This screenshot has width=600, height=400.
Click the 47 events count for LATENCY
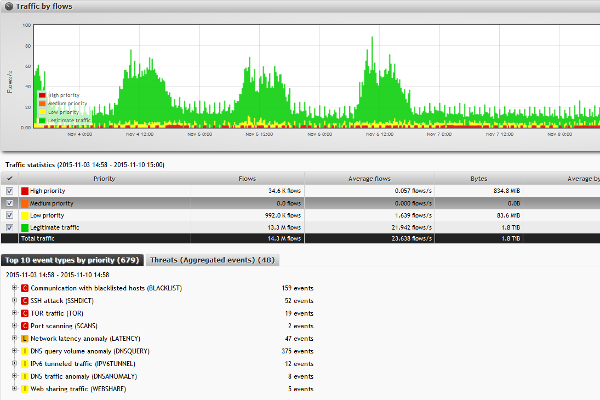pos(299,338)
